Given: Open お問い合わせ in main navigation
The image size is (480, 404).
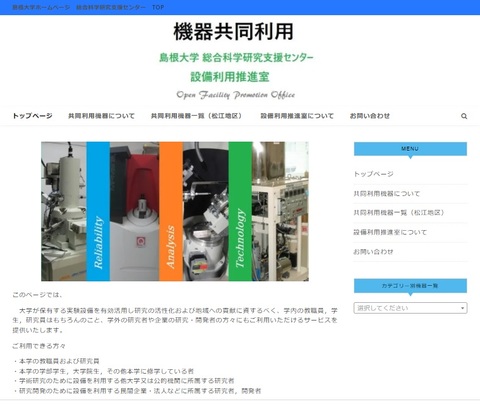Looking at the screenshot, I should click(370, 116).
